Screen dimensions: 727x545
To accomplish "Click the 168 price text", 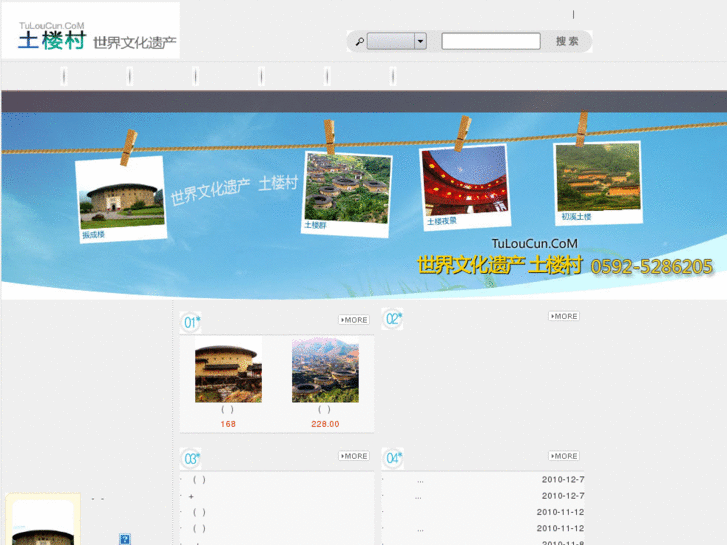I will click(x=228, y=424).
